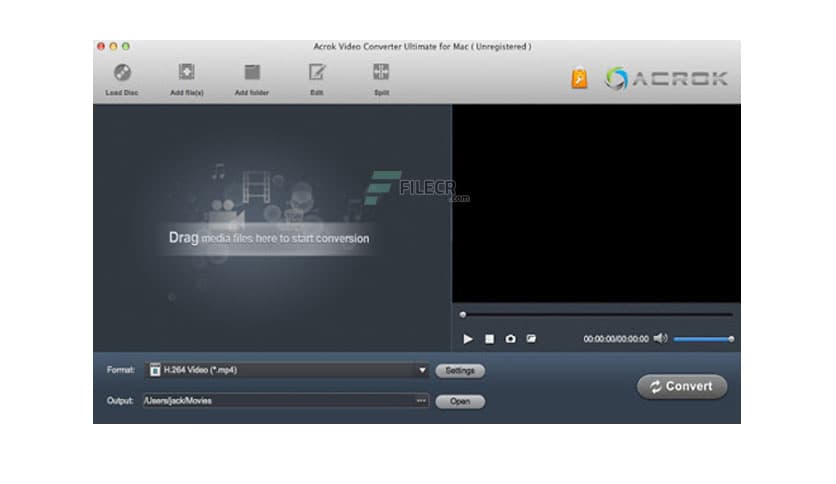This screenshot has height=484, width=836.
Task: Open the orange shopping bag purchase icon
Action: click(580, 78)
